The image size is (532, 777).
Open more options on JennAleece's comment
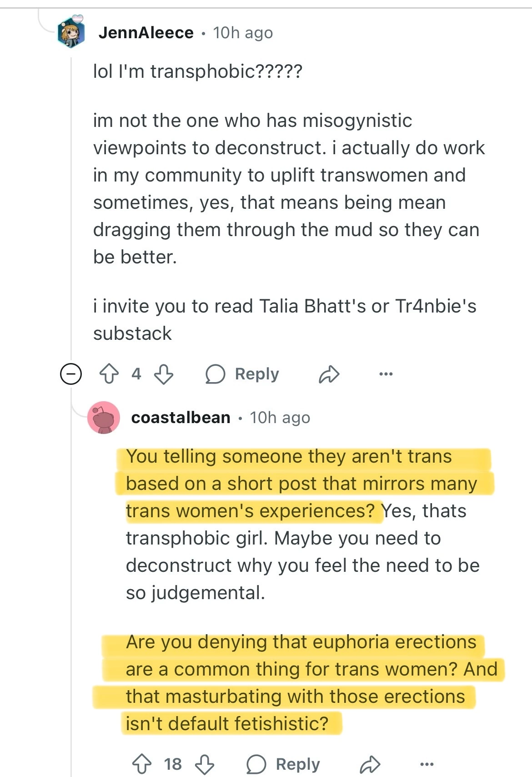coord(386,374)
